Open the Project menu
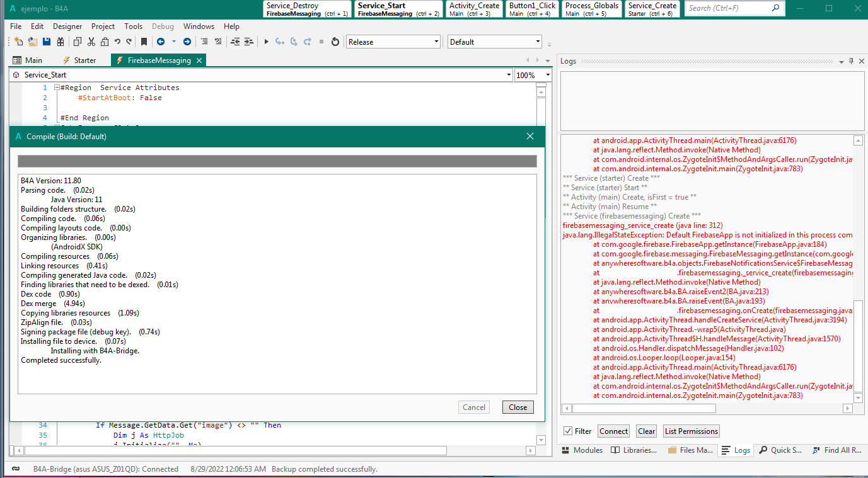 (103, 26)
